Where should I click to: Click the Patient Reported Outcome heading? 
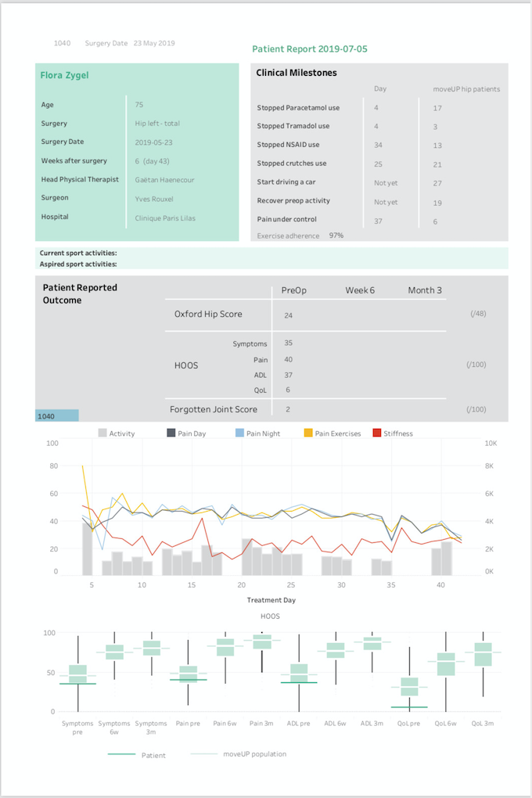pos(80,293)
